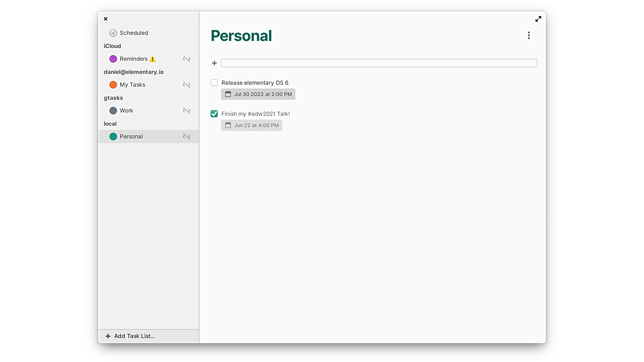Select the My Tasks list
The image size is (644, 362).
(x=133, y=85)
